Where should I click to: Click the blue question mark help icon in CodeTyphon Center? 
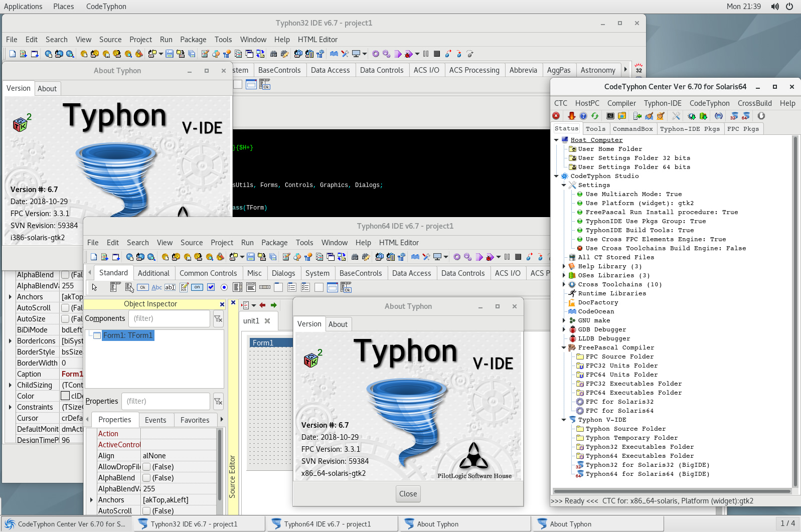click(583, 116)
